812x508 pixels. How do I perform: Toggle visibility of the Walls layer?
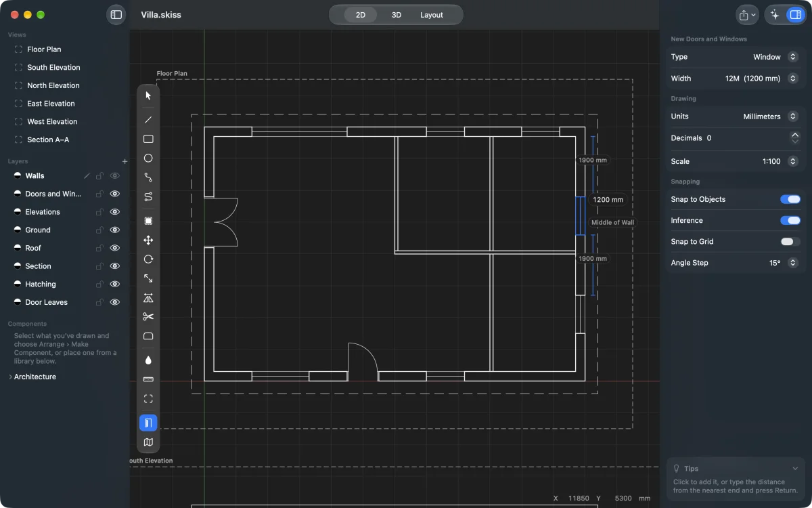[115, 176]
